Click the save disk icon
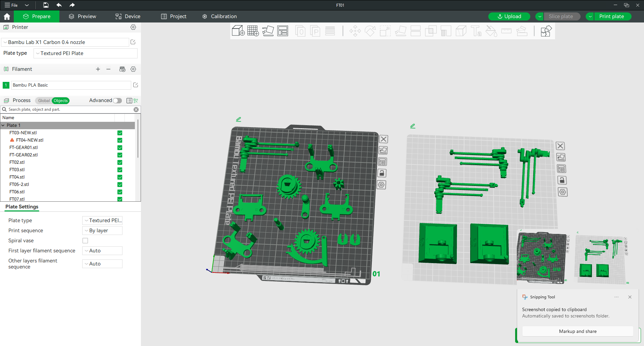 tap(46, 5)
